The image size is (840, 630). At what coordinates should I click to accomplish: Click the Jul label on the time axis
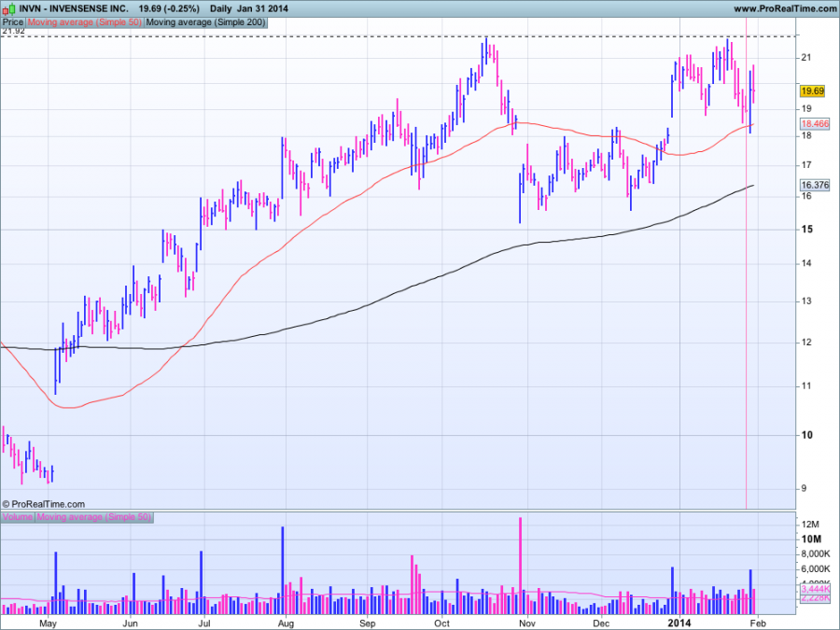point(203,623)
